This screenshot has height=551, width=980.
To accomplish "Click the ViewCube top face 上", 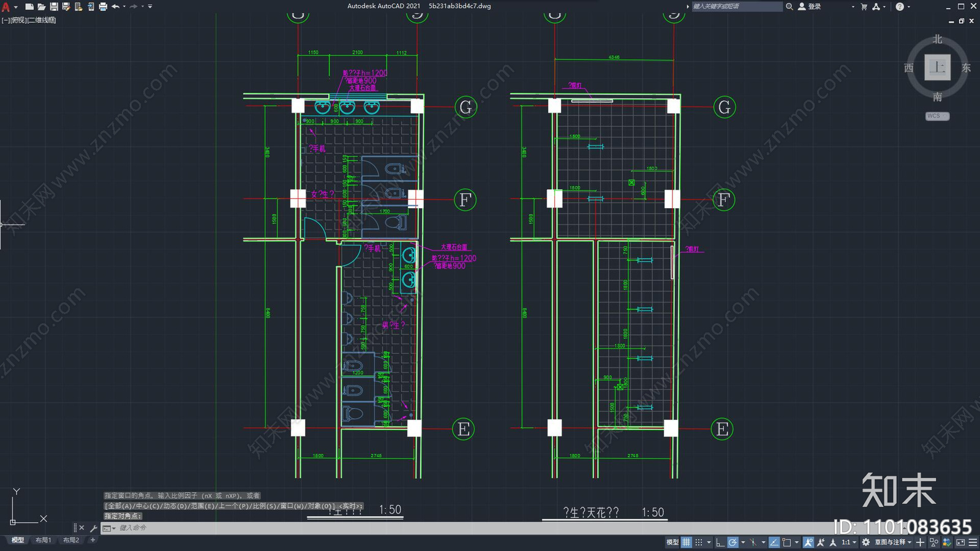I will tap(937, 67).
